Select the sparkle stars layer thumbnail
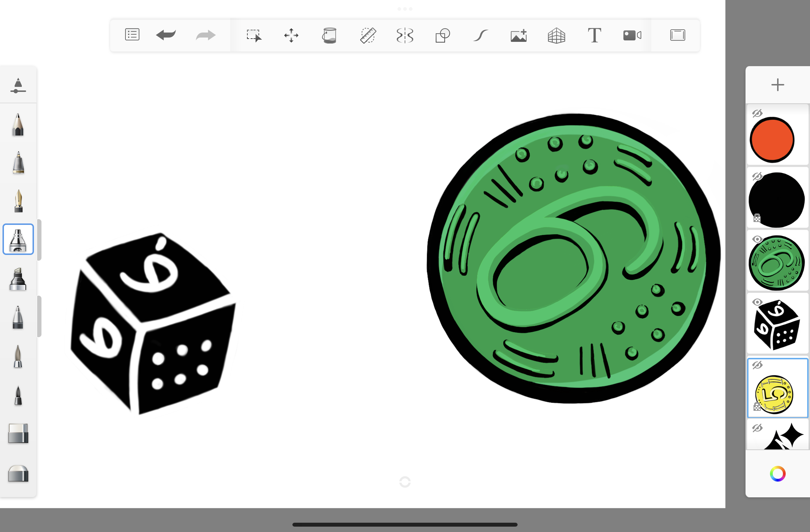 tap(777, 435)
